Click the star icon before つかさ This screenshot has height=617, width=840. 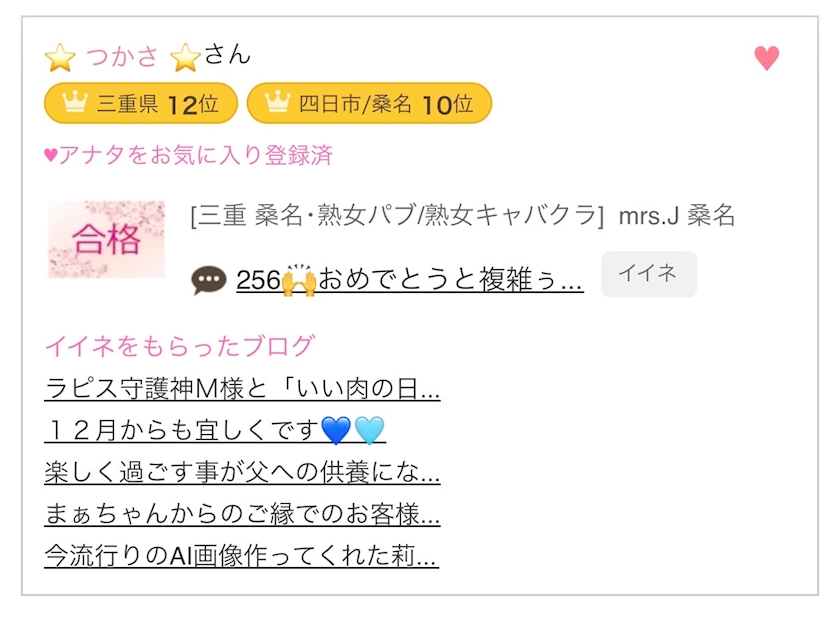tap(61, 58)
